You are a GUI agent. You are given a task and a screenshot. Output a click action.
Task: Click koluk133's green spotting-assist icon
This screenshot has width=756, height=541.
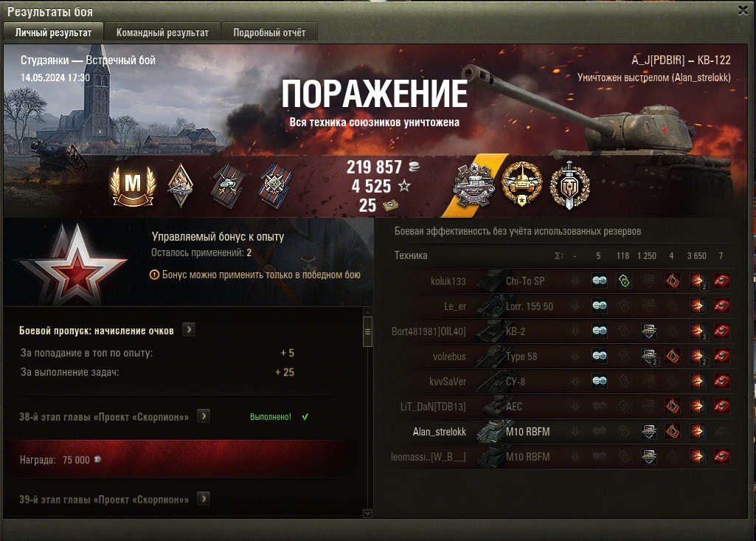tap(624, 281)
